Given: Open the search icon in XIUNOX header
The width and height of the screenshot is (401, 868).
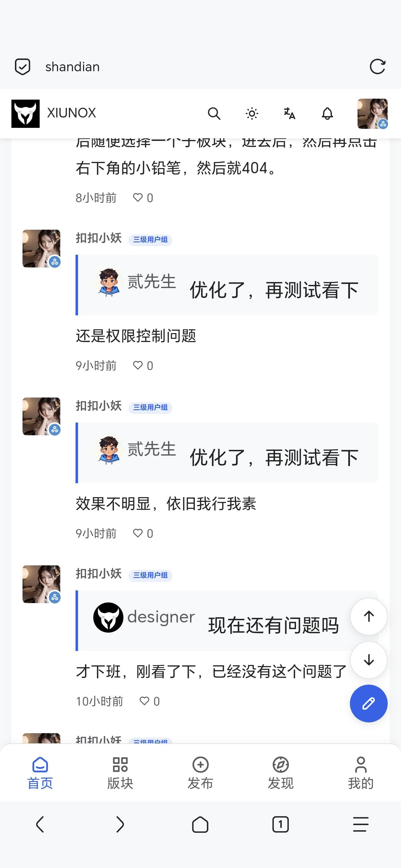Looking at the screenshot, I should (214, 114).
